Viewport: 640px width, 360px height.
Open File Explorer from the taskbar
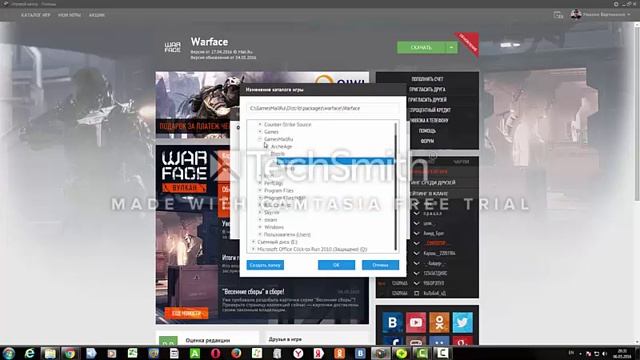coord(50,353)
